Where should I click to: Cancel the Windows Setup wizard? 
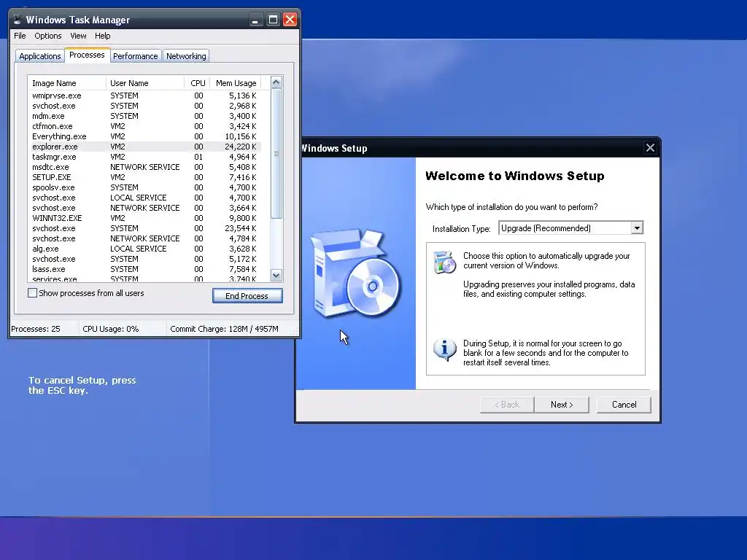point(624,405)
